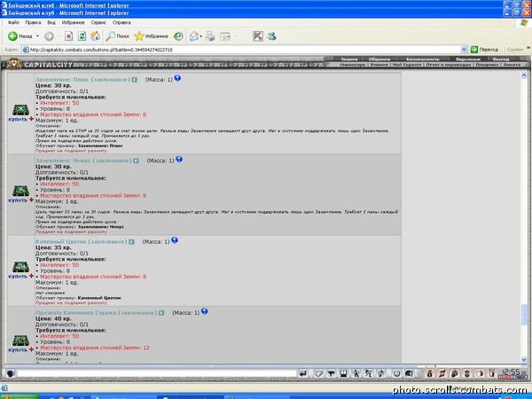Click the gift icon next to Заземление: Плюс
The width and height of the screenshot is (532, 399).
135,80
